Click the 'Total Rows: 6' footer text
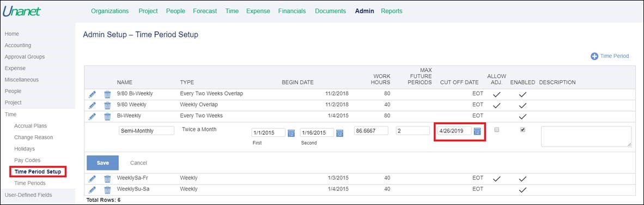Image resolution: width=644 pixels, height=205 pixels. pyautogui.click(x=103, y=201)
